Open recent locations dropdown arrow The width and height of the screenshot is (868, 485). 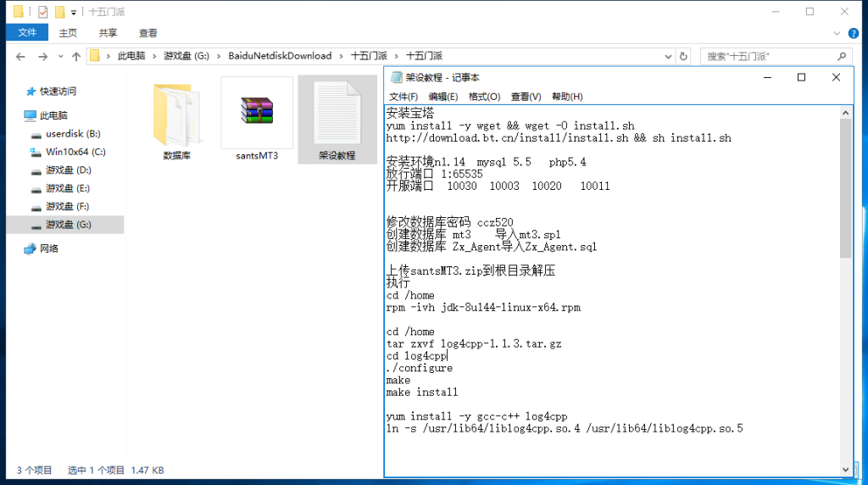click(x=60, y=57)
